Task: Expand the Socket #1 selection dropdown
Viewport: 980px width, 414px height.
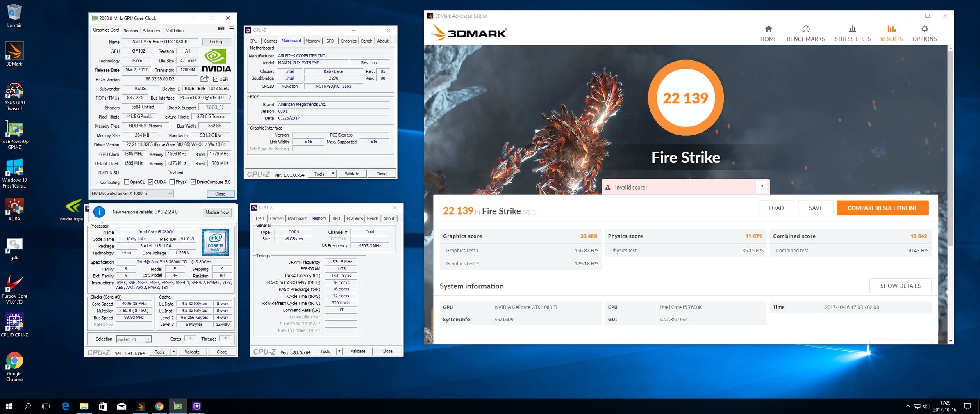Action: click(x=148, y=339)
